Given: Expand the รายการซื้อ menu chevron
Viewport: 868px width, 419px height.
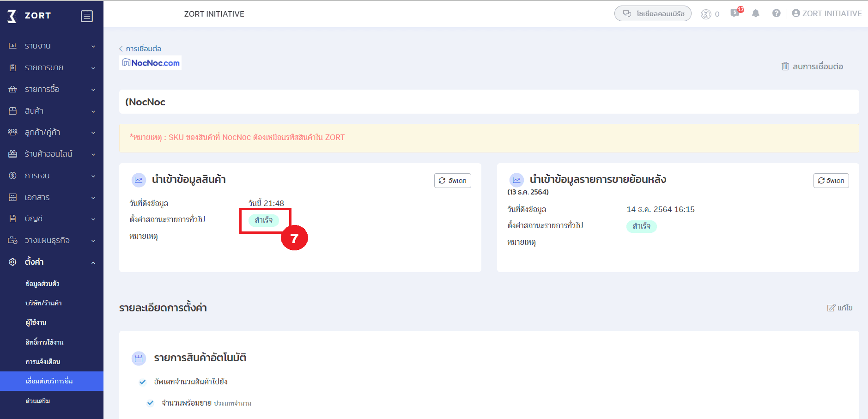Looking at the screenshot, I should tap(93, 90).
